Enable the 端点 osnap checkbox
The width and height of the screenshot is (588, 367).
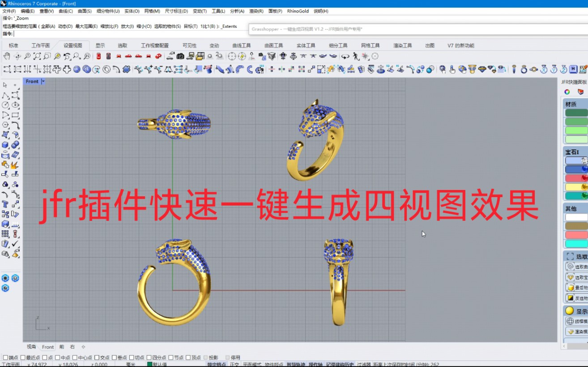pyautogui.click(x=5, y=357)
